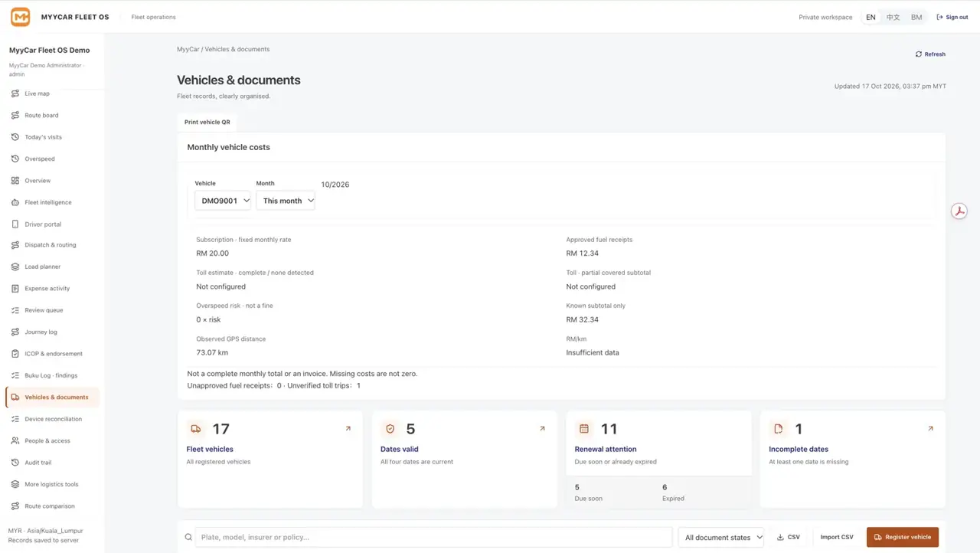
Task: Select the Print vehicle QR tab
Action: tap(207, 123)
